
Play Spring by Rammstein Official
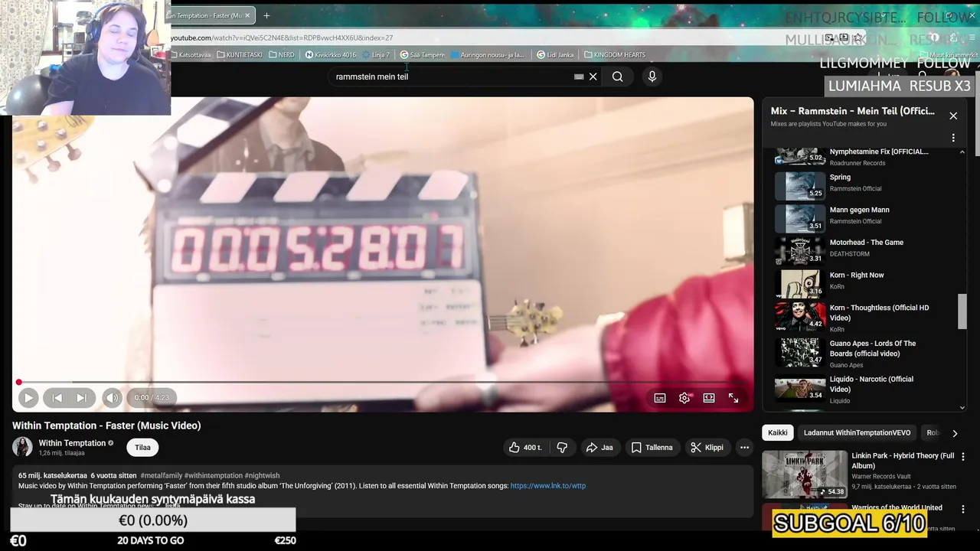tap(865, 185)
